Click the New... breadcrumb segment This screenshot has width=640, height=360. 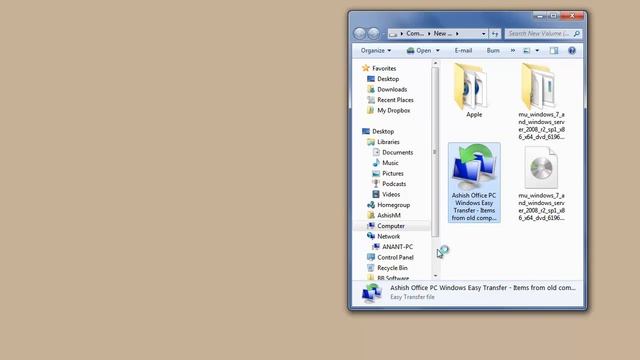[442, 33]
